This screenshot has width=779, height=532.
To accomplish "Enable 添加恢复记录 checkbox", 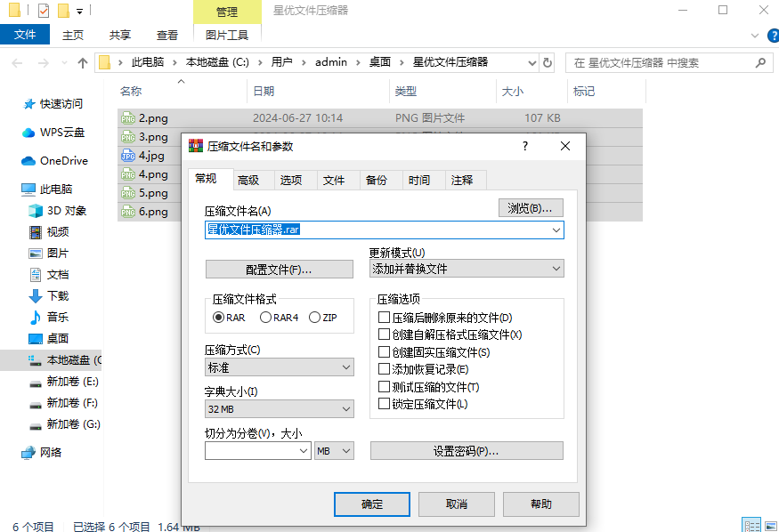I will coord(384,369).
